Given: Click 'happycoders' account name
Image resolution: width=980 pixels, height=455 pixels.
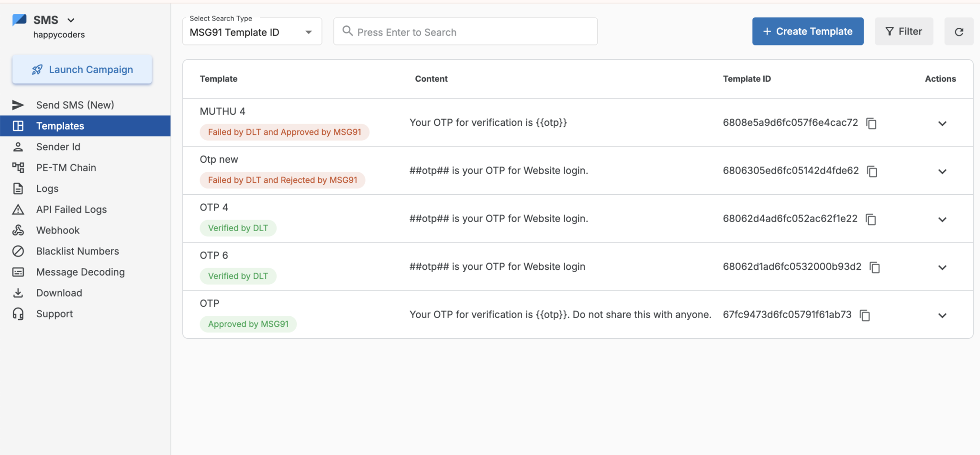Looking at the screenshot, I should coord(59,34).
